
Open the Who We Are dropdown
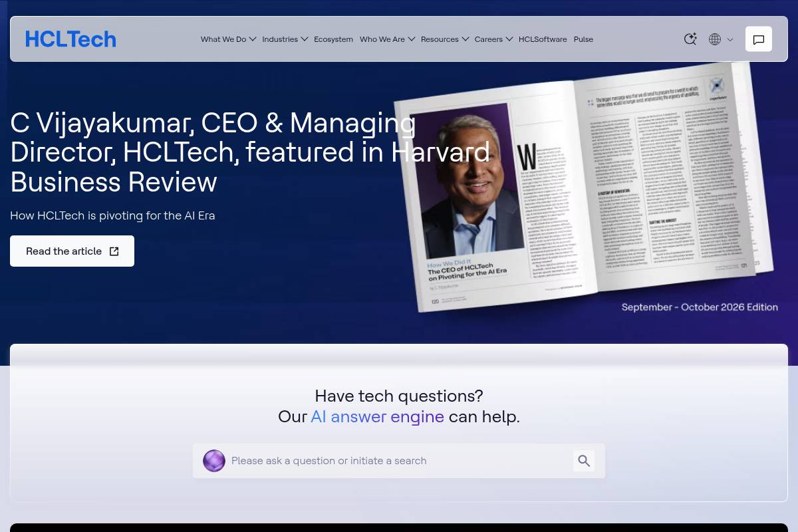point(388,39)
